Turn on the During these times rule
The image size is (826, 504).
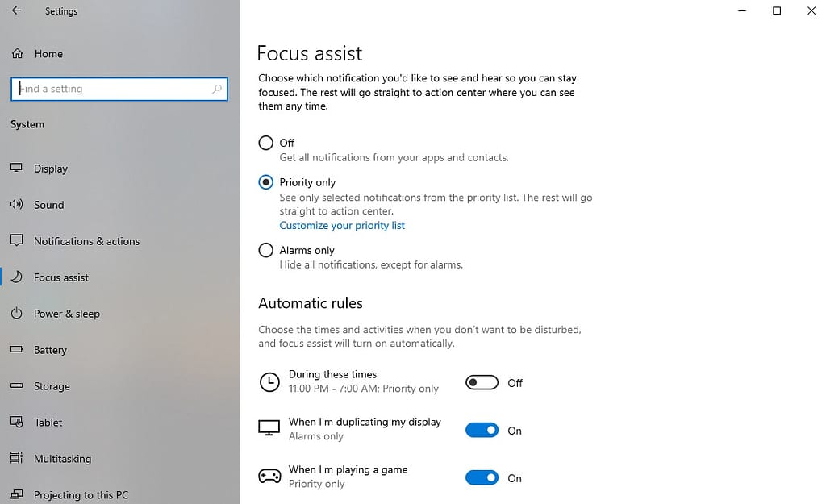tap(482, 382)
